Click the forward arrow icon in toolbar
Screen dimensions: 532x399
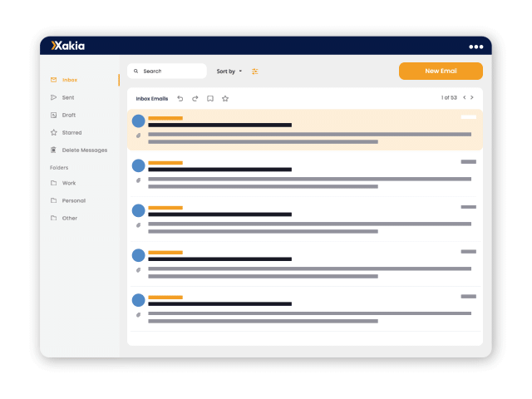pos(195,98)
